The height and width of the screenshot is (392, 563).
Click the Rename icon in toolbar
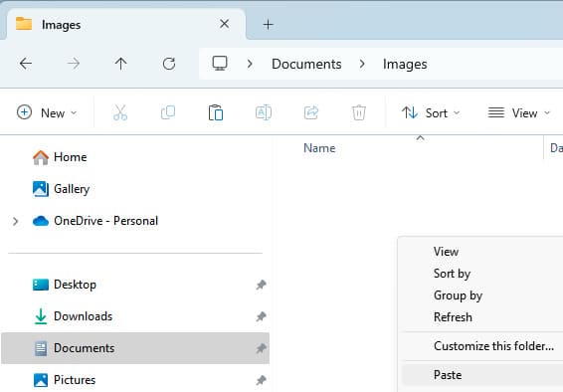(264, 112)
